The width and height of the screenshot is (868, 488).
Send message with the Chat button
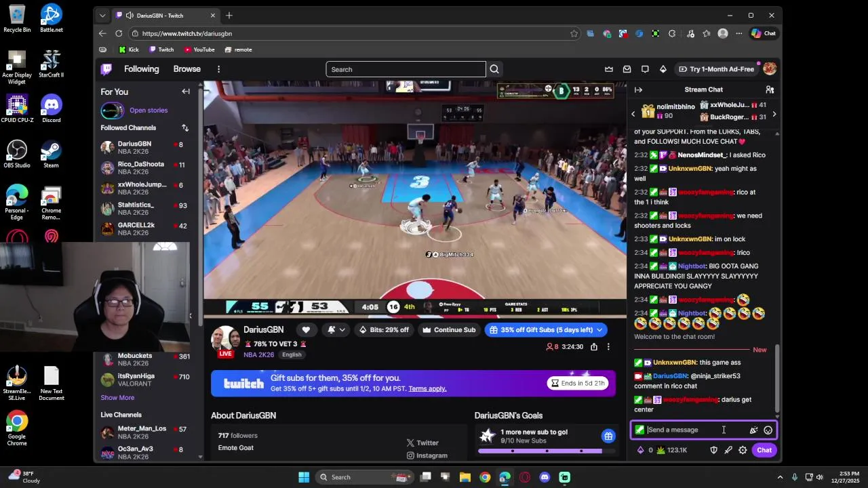click(x=764, y=450)
